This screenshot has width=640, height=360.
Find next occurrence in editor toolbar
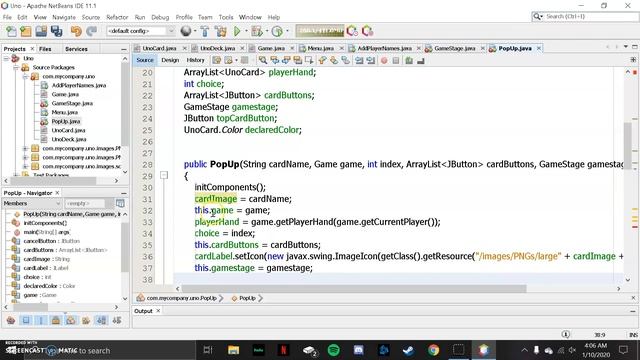286,60
